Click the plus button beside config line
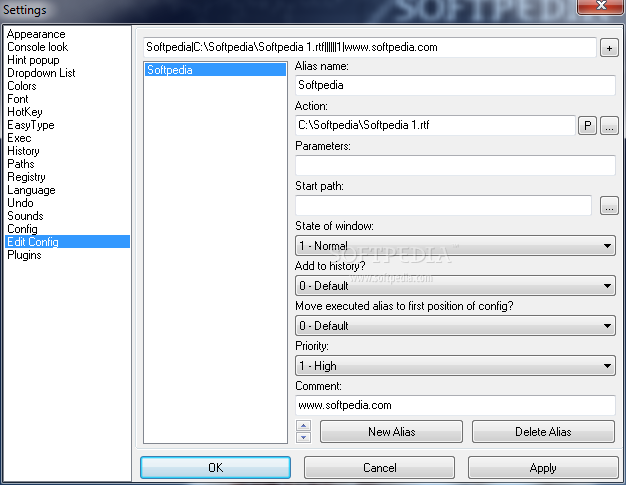The image size is (626, 485). click(x=609, y=48)
